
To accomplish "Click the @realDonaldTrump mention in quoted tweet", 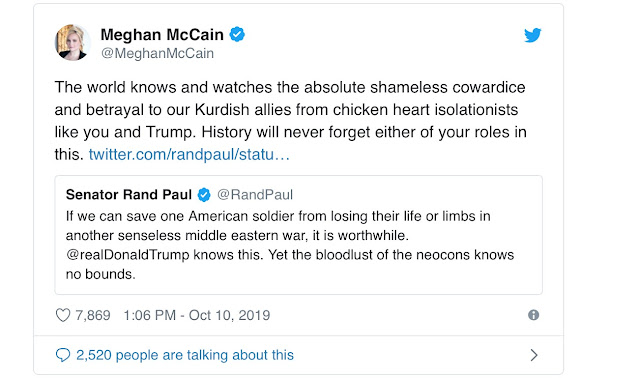I will coord(128,255).
